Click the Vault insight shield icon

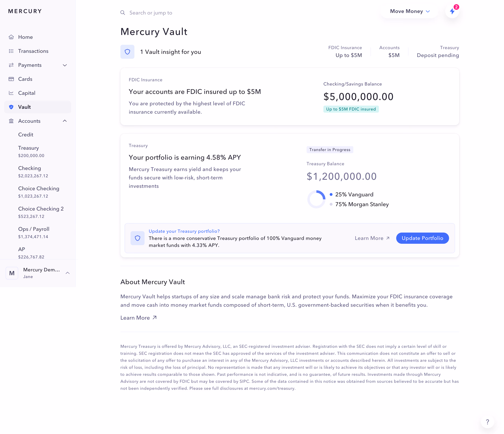pyautogui.click(x=127, y=52)
